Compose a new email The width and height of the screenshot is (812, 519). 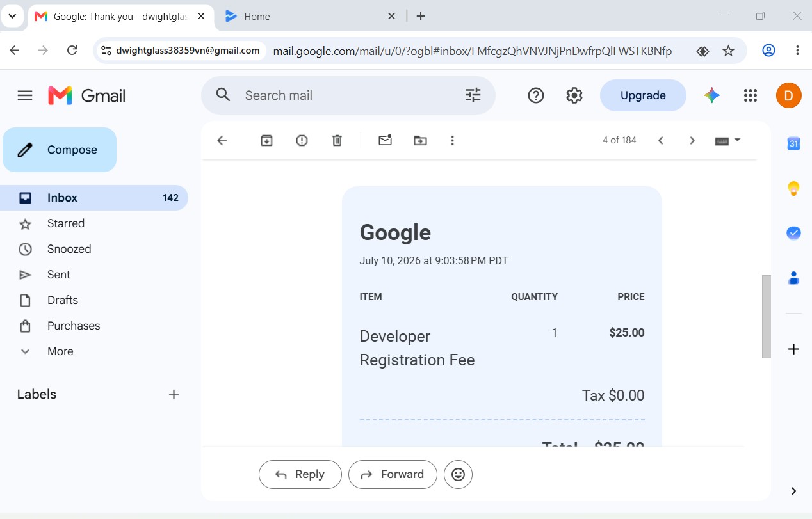(x=60, y=150)
